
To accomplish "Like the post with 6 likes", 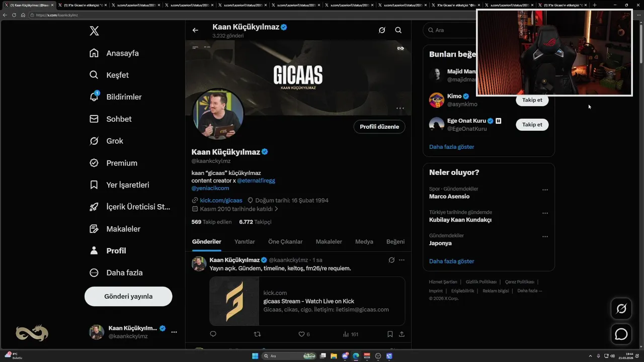I will (304, 334).
